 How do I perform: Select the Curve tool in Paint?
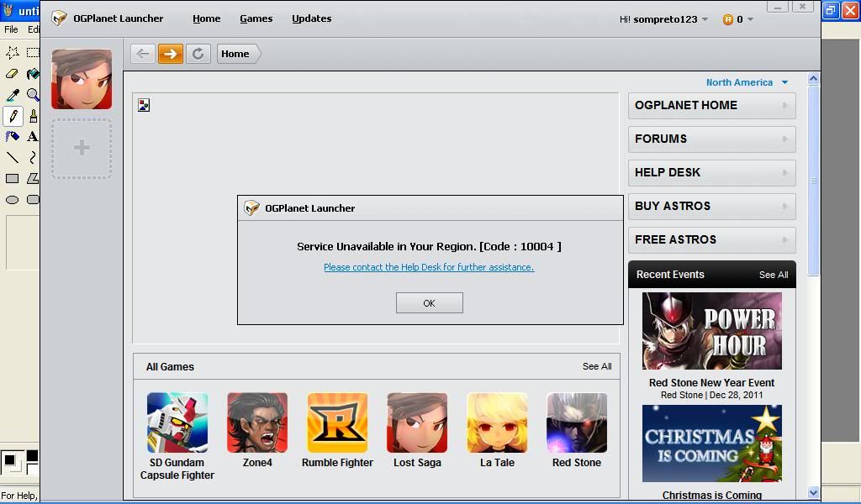[x=33, y=158]
